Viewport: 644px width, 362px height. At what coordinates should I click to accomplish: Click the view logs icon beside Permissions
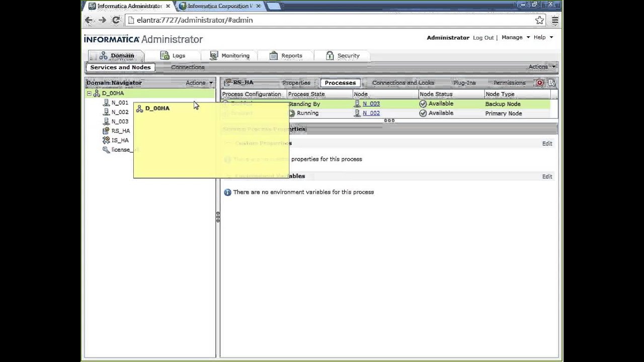pyautogui.click(x=552, y=83)
